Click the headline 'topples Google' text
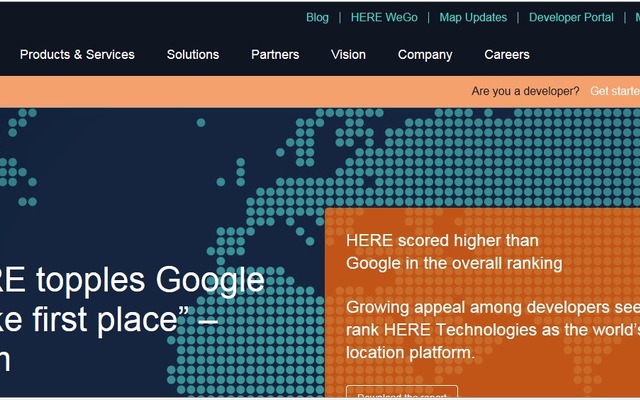The image size is (640, 400). point(150,281)
